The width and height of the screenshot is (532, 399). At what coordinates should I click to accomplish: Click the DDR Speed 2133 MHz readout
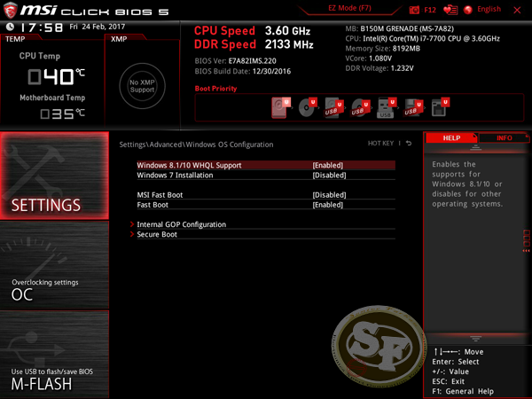click(x=254, y=44)
